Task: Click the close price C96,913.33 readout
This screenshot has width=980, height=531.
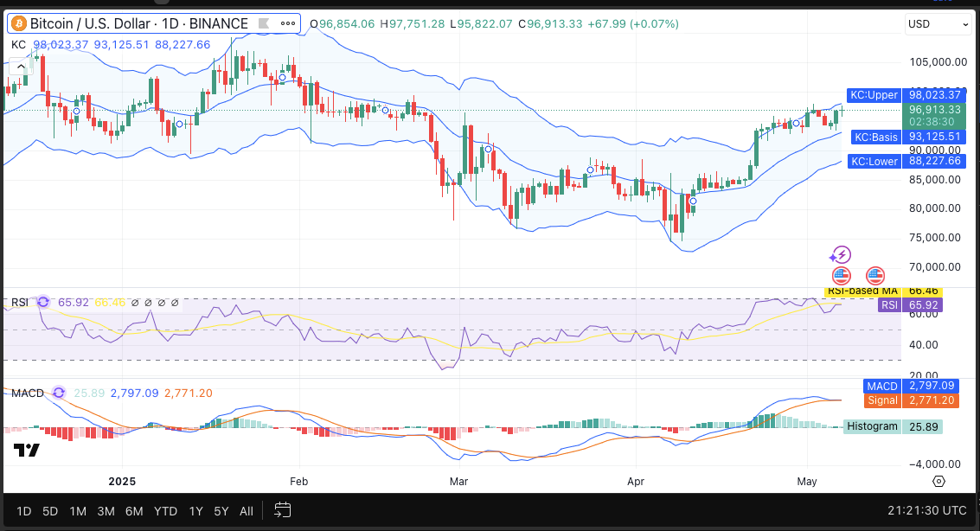Action: click(550, 23)
